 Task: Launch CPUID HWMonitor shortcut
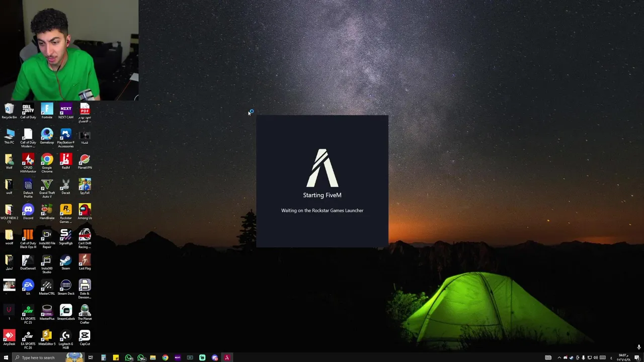(28, 163)
